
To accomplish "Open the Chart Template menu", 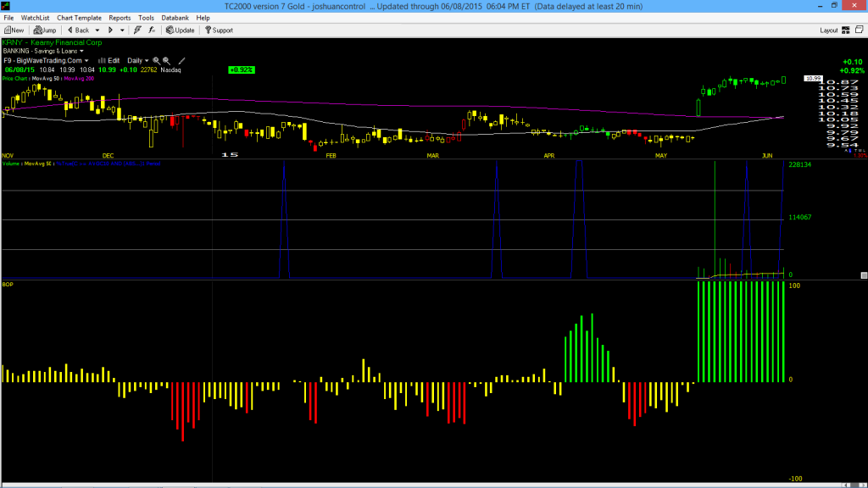I will coord(79,18).
